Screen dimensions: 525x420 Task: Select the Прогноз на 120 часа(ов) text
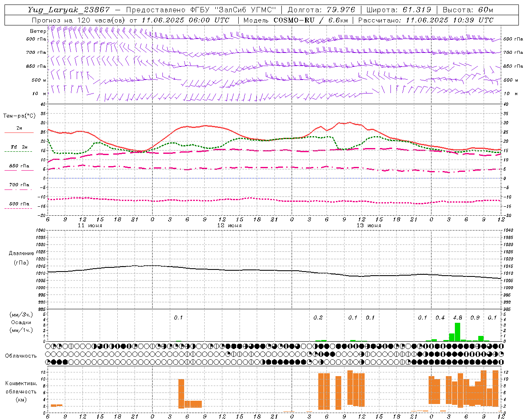[x=79, y=20]
